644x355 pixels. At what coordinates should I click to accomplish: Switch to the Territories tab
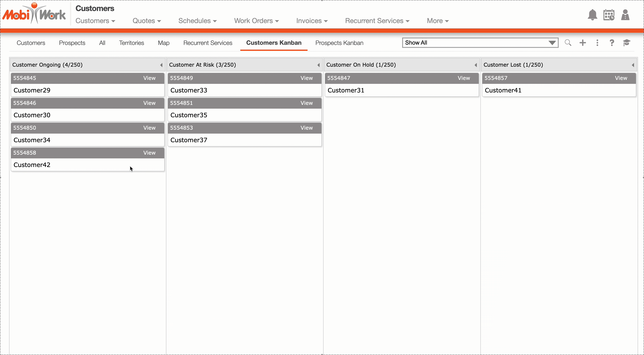131,43
